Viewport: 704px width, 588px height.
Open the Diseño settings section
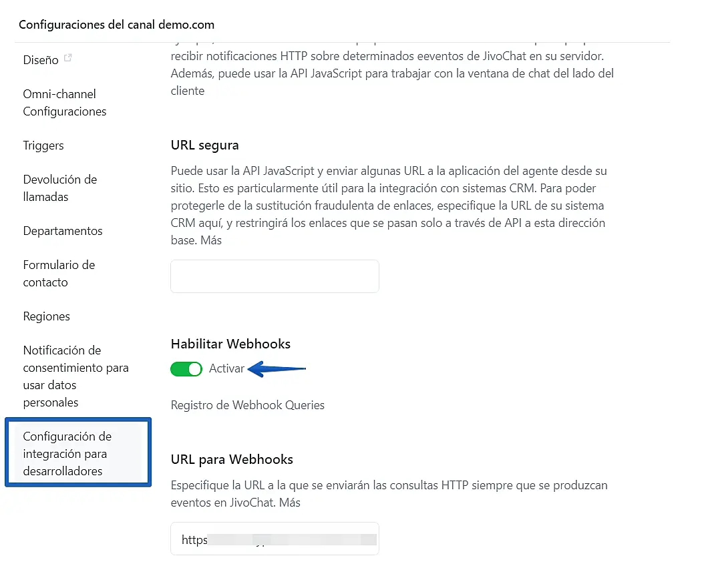[x=41, y=60]
